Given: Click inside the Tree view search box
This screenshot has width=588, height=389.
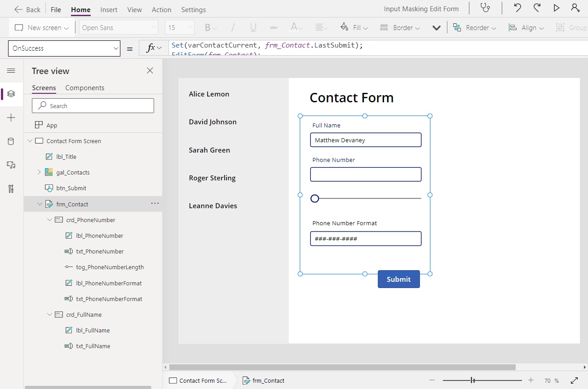Looking at the screenshot, I should tap(93, 105).
